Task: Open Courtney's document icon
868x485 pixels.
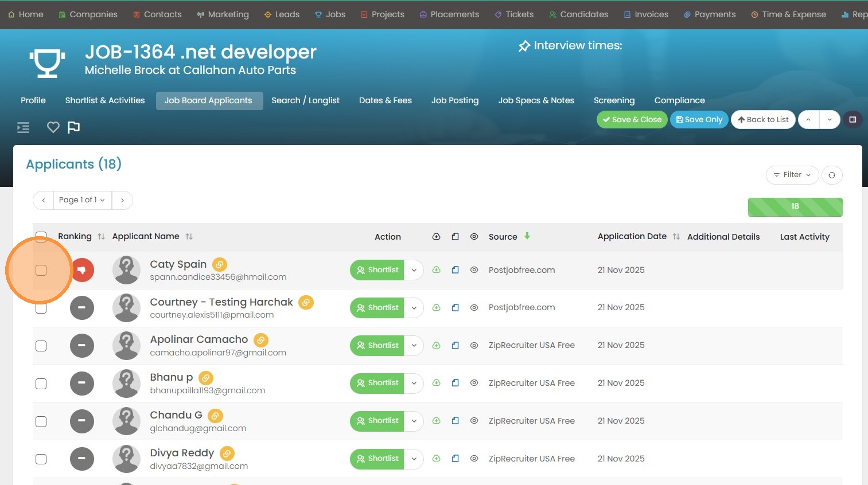Action: pos(455,308)
